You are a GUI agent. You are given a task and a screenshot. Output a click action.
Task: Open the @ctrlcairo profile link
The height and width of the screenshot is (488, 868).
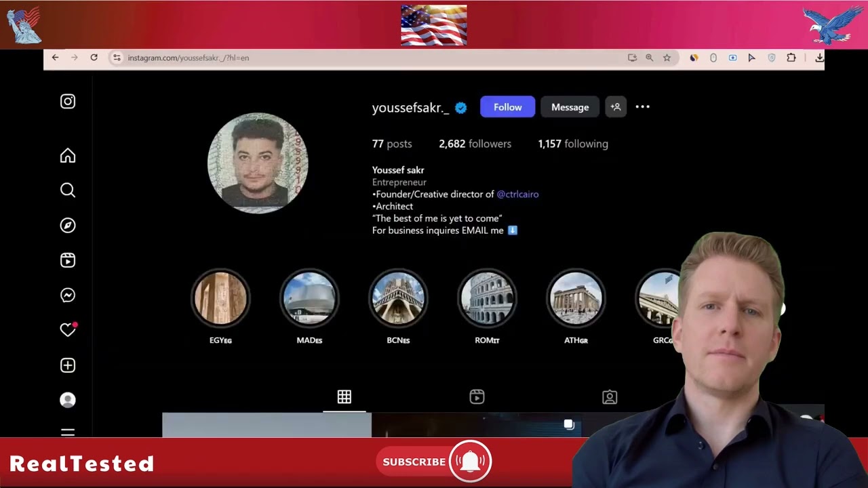point(517,194)
